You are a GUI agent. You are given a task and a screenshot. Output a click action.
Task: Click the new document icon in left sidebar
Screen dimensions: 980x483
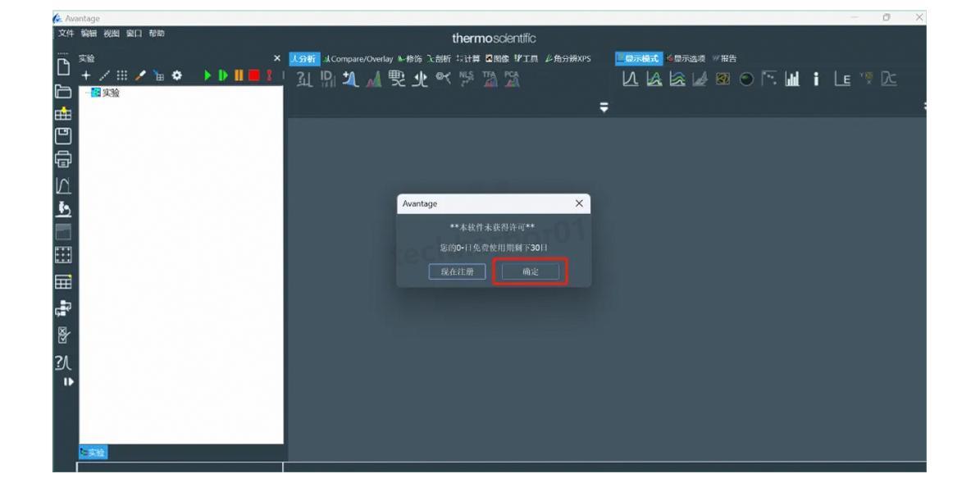pyautogui.click(x=62, y=66)
